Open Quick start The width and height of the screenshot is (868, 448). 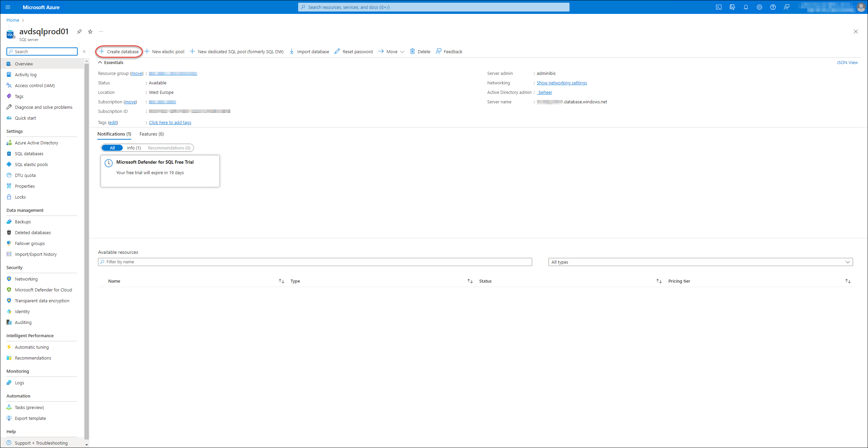tap(42, 118)
